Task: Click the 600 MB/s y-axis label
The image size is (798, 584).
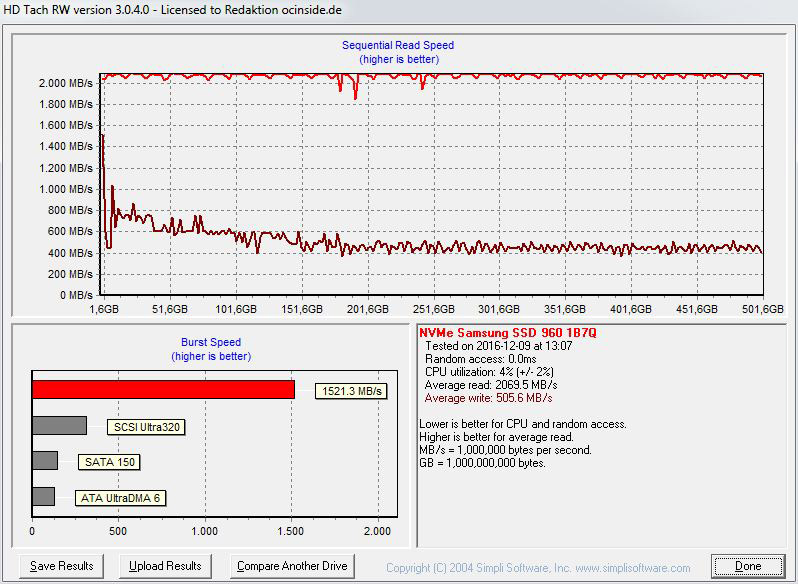Action: click(x=71, y=231)
